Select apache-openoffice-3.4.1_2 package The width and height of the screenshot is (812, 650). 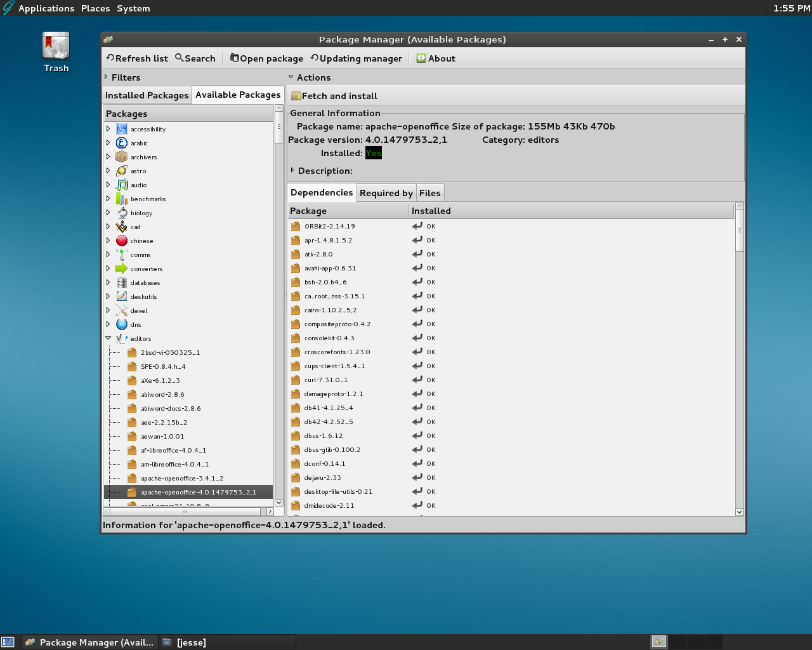click(x=182, y=478)
